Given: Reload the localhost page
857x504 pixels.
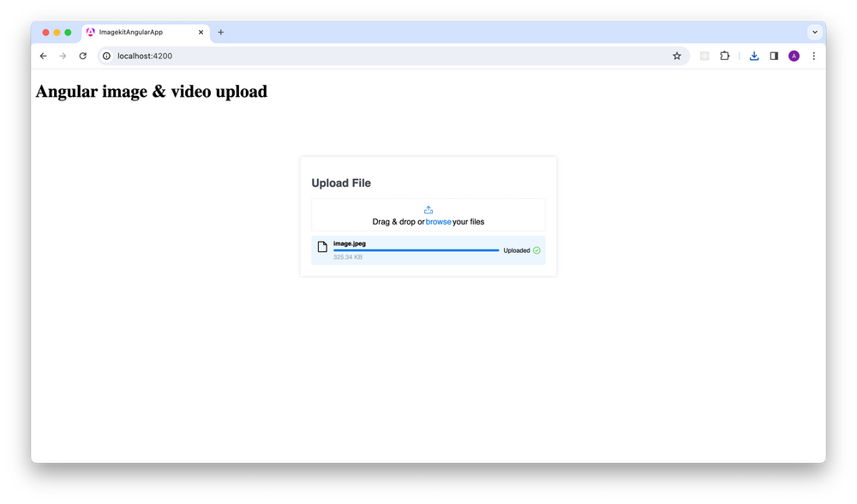Looking at the screenshot, I should (x=83, y=56).
